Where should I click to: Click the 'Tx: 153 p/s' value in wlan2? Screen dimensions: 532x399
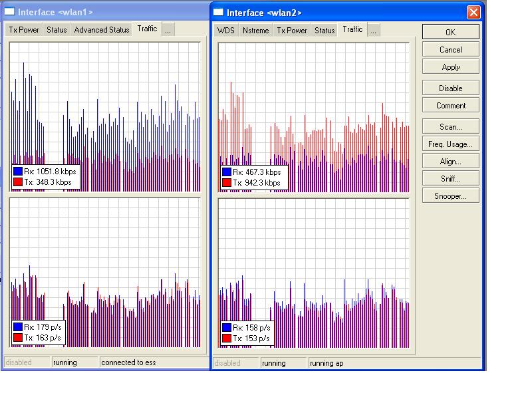click(251, 338)
